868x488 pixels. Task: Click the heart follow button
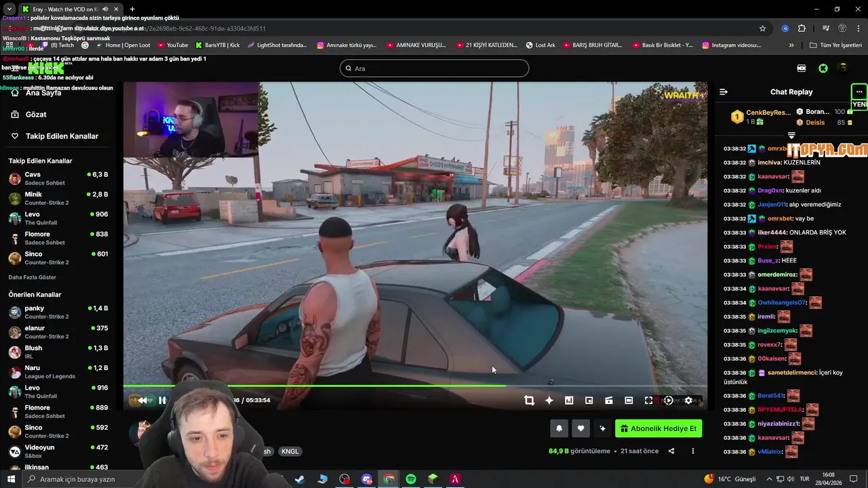(x=580, y=428)
